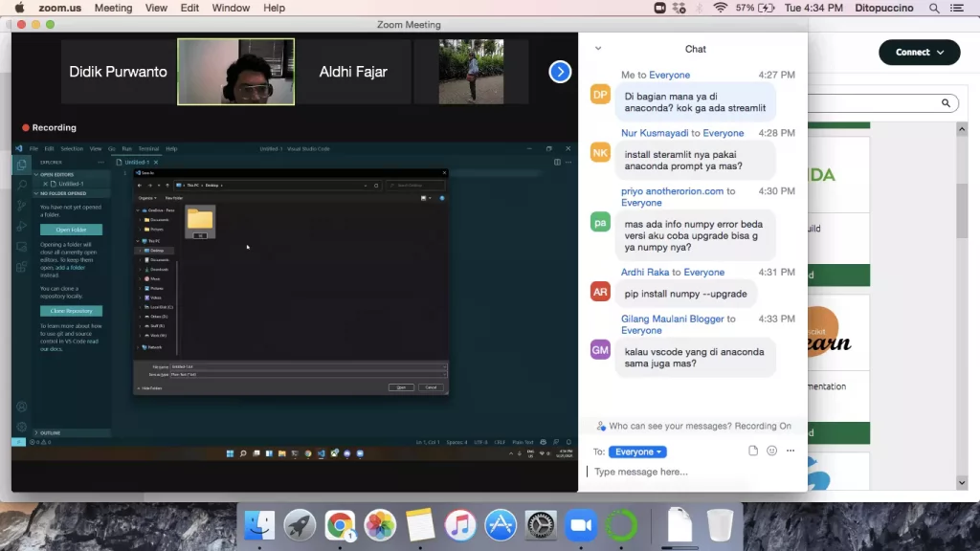This screenshot has height=551, width=980.
Task: Show next participants with blue arrow
Action: tap(560, 72)
